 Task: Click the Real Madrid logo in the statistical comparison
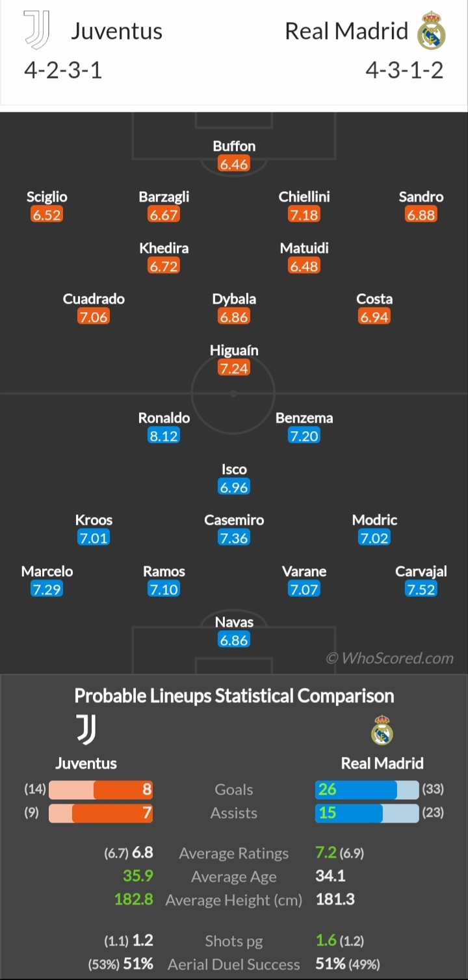point(382,730)
